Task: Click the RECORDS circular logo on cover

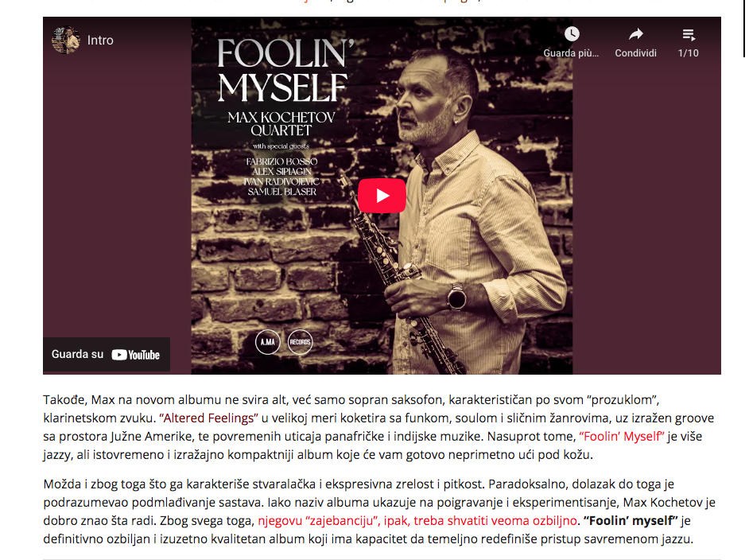Action: 300,342
